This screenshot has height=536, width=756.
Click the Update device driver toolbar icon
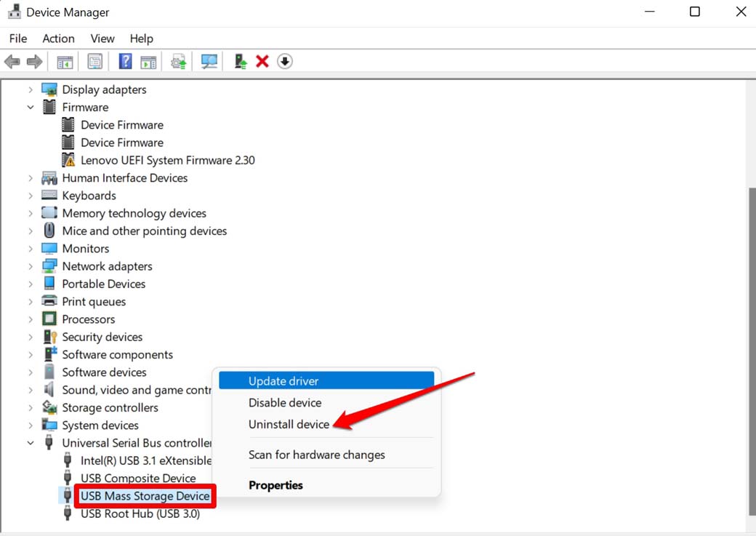[x=178, y=62]
